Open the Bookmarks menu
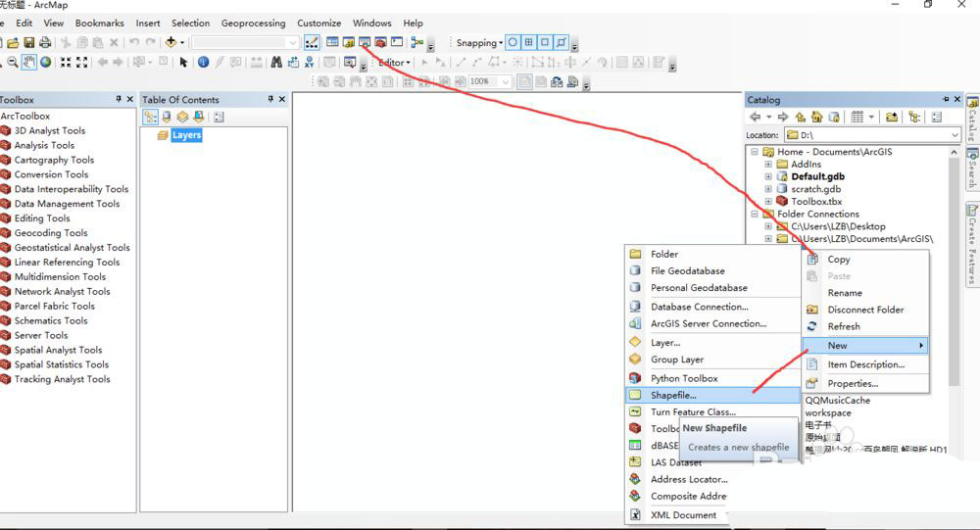 (x=99, y=24)
